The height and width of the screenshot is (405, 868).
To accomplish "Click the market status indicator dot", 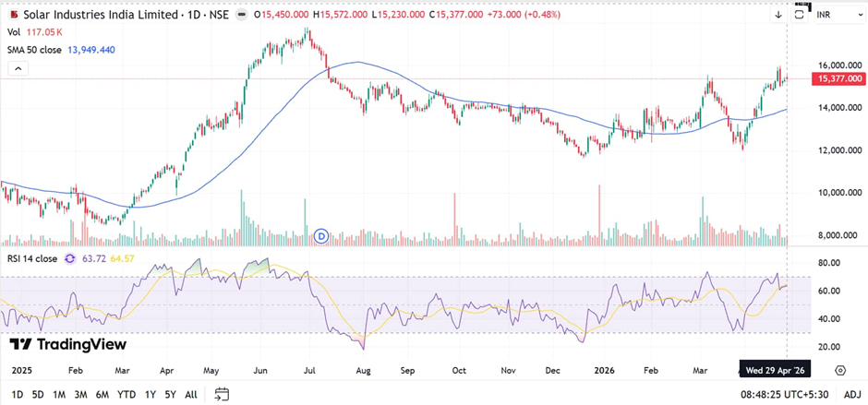I will pyautogui.click(x=242, y=15).
